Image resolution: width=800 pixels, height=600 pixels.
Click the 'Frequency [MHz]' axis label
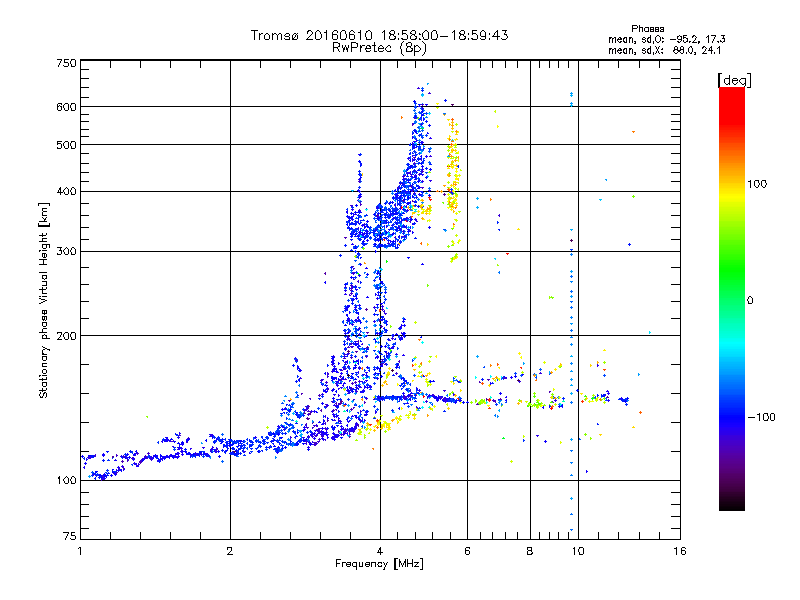(x=379, y=564)
